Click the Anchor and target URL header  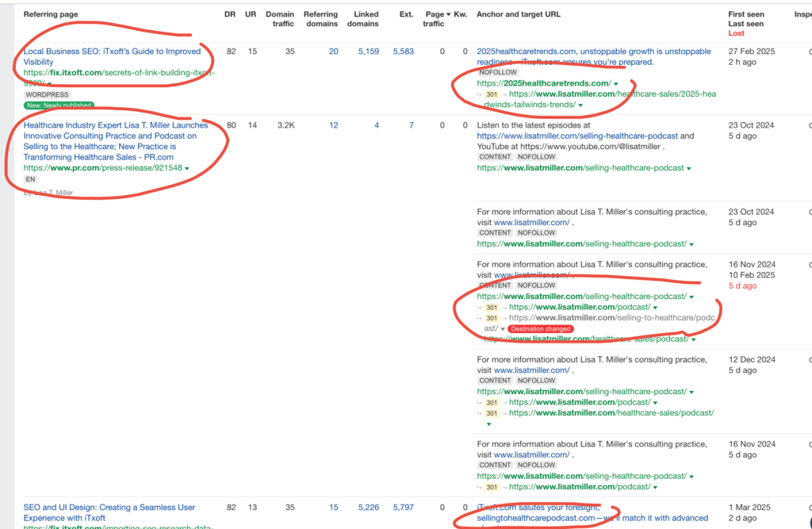click(519, 14)
